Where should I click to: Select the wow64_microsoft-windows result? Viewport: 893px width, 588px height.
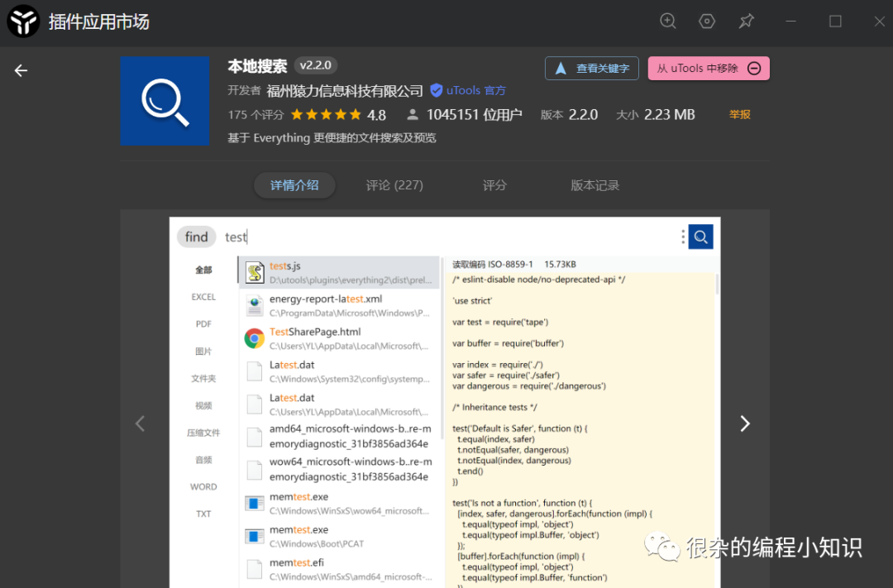coord(340,470)
